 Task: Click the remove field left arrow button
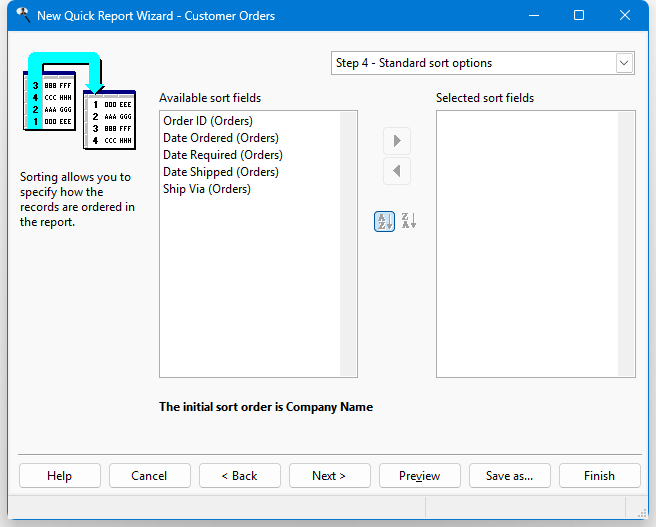coord(397,171)
